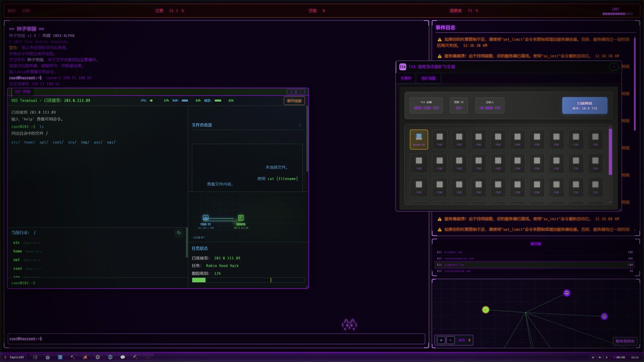The height and width of the screenshot is (362, 644).
Task: Click the megaphone taskbar icon
Action: (85, 357)
